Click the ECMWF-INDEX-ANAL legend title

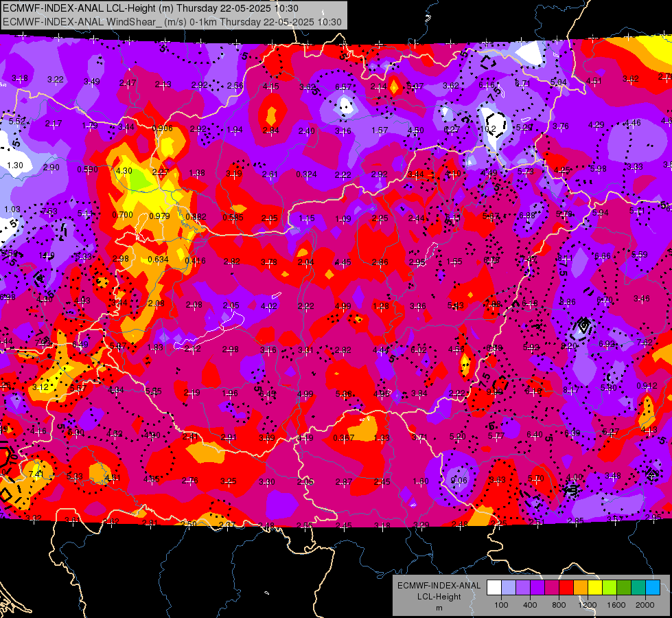(x=439, y=586)
